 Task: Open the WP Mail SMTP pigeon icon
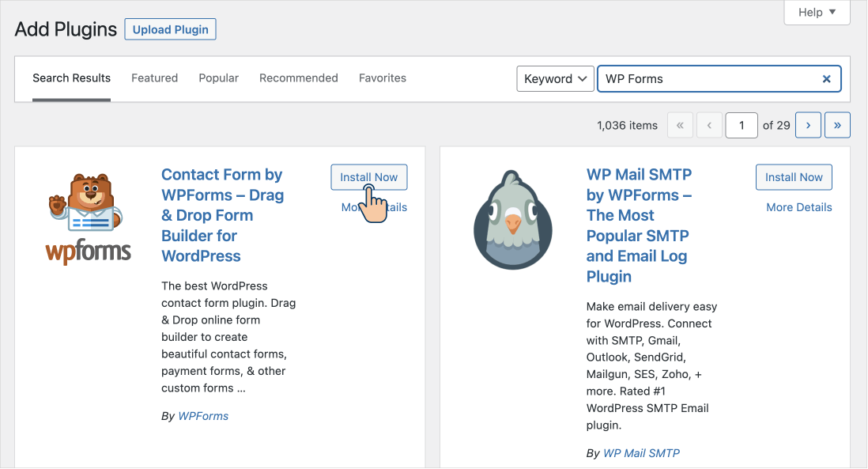point(513,220)
